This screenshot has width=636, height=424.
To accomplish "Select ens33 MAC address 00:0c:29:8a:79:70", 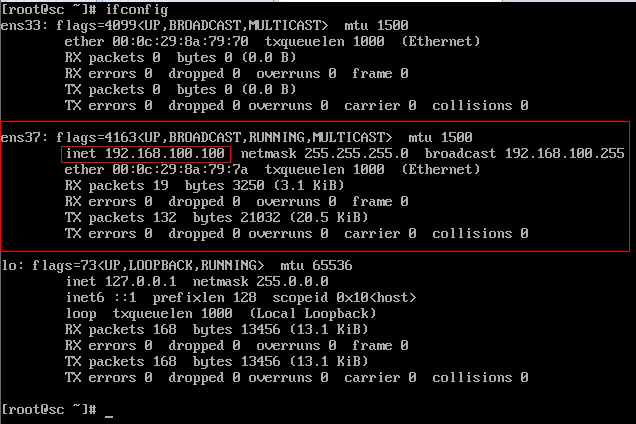I will click(x=180, y=41).
